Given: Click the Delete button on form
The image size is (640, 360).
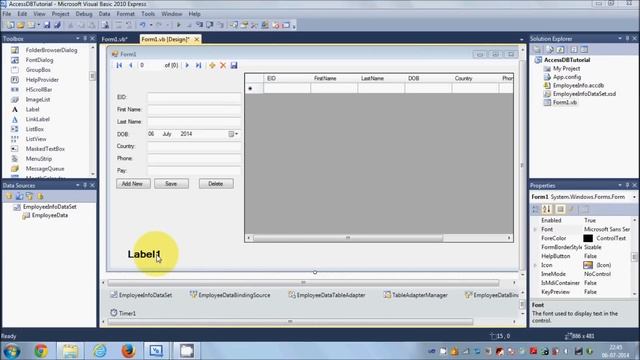Looking at the screenshot, I should click(216, 184).
